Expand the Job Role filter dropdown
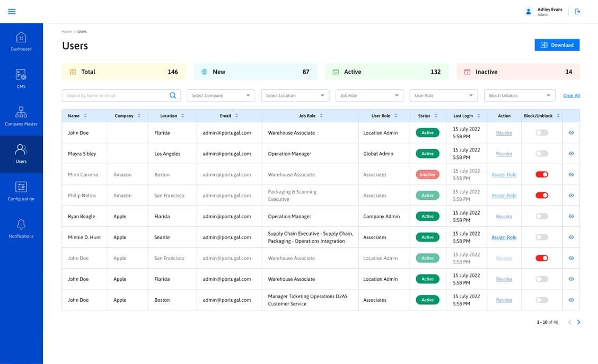The width and height of the screenshot is (598, 364). pos(369,95)
